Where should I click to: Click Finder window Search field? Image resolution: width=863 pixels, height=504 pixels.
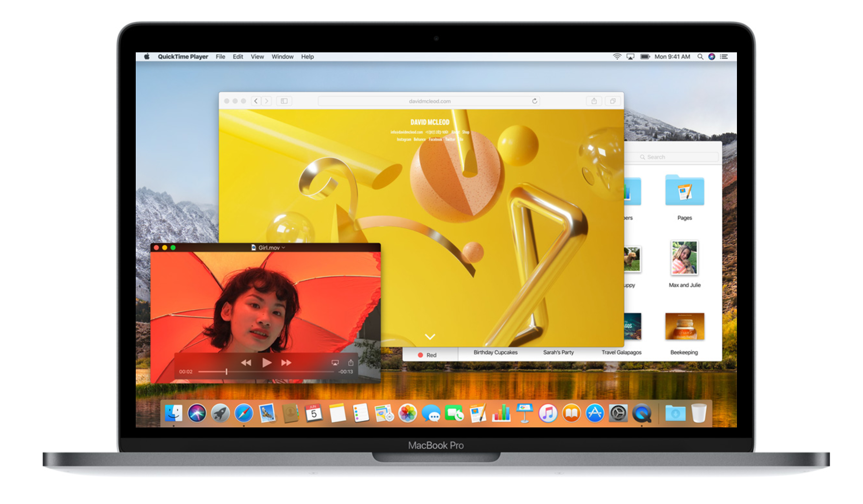(672, 157)
